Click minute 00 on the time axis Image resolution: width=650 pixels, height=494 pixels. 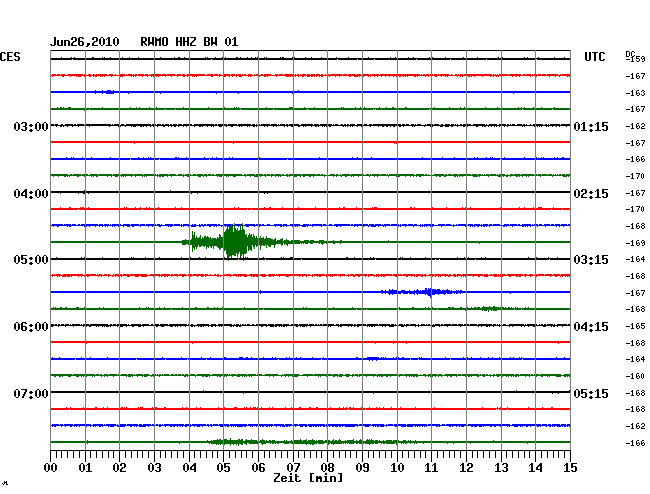pos(51,467)
